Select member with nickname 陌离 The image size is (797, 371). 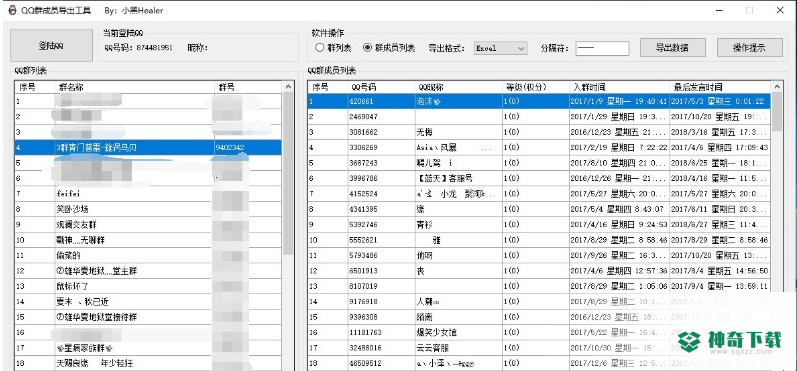click(x=539, y=317)
